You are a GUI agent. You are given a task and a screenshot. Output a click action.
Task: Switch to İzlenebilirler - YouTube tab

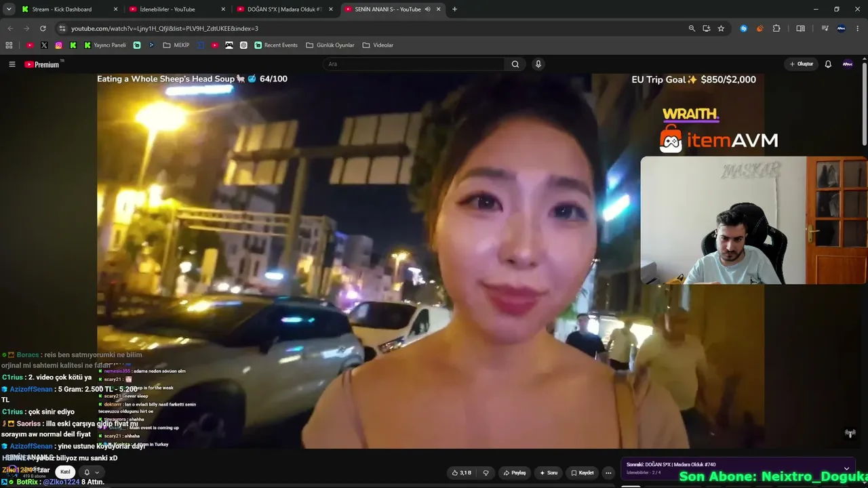point(177,9)
